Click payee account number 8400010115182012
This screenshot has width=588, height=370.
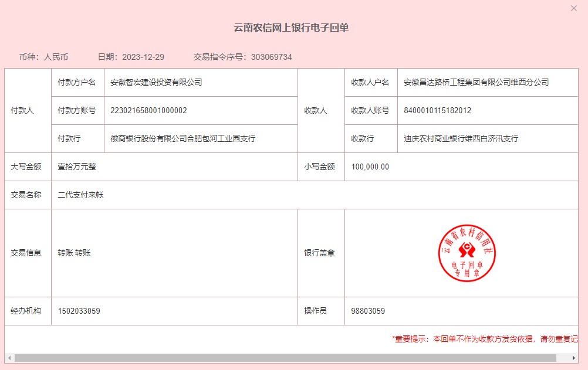click(x=437, y=111)
